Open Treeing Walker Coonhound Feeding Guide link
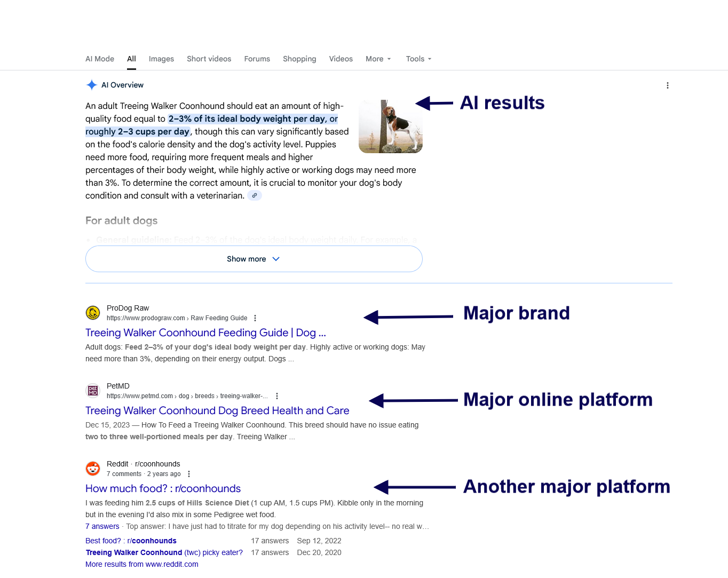This screenshot has height=578, width=728. [205, 332]
